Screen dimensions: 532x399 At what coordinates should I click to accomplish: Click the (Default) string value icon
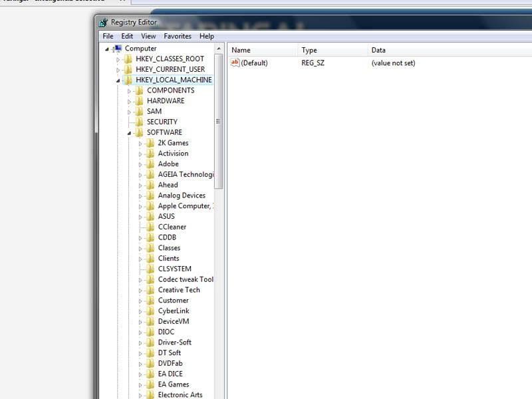point(235,63)
